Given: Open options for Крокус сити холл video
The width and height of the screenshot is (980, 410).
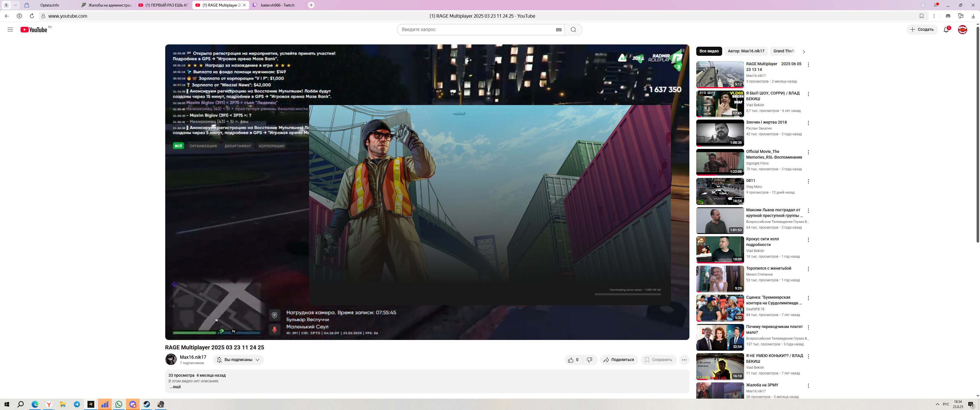Looking at the screenshot, I should coord(808,240).
